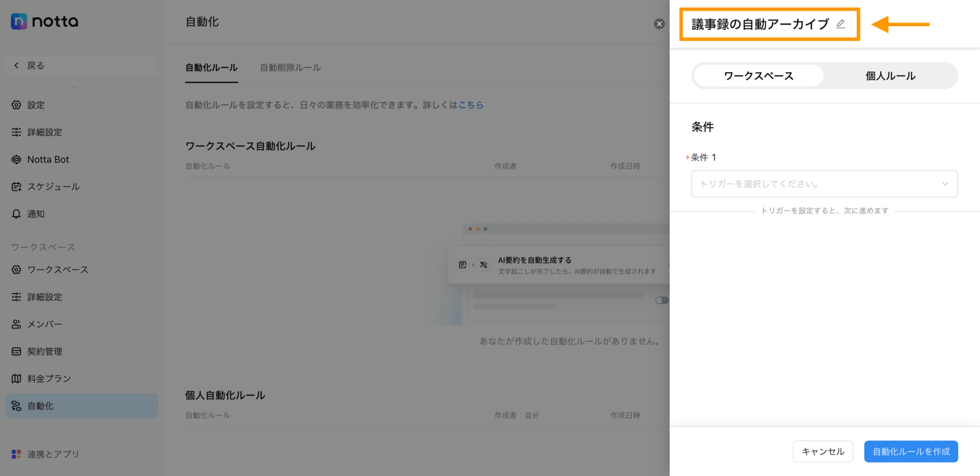980x476 pixels.
Task: Click the 通知 bell icon
Action: (x=17, y=214)
